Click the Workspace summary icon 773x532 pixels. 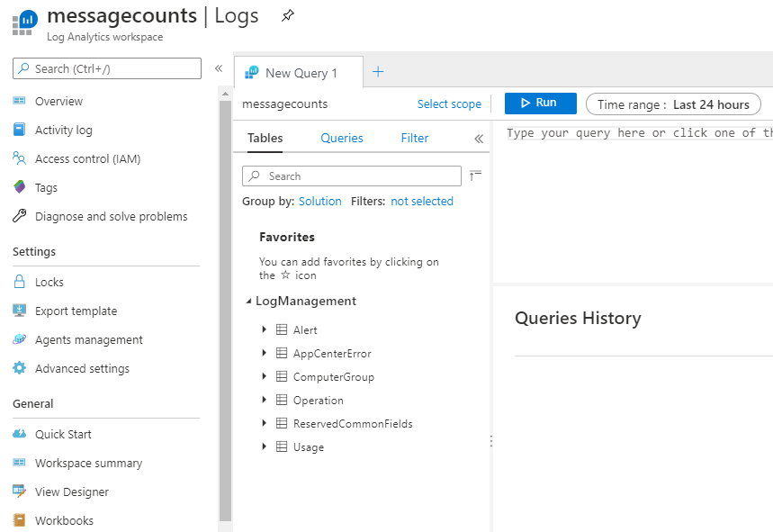coord(19,462)
